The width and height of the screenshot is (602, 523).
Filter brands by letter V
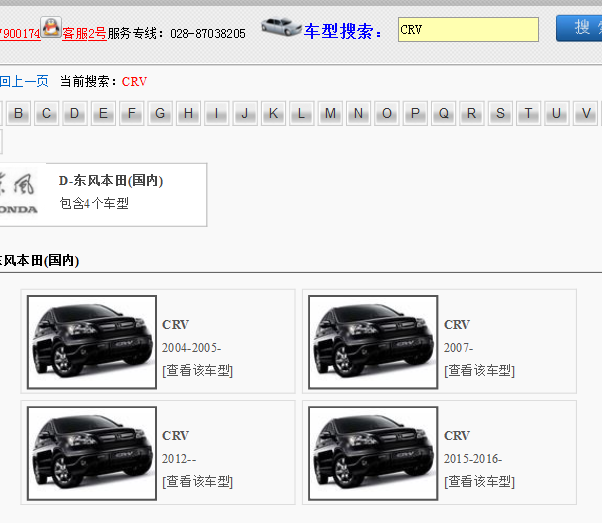coord(585,113)
